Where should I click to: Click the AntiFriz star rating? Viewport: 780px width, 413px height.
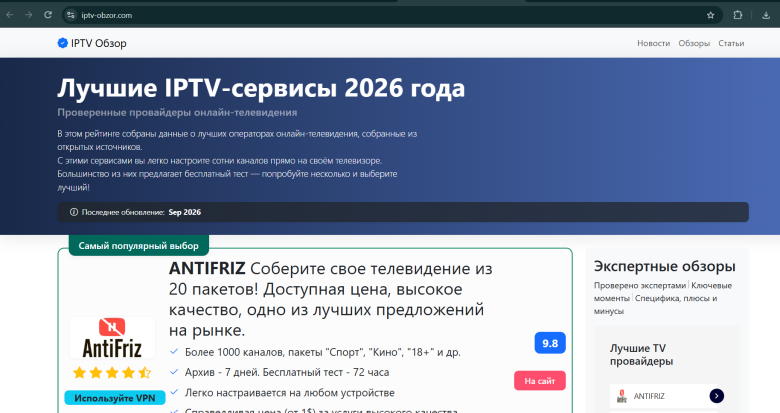coord(112,372)
